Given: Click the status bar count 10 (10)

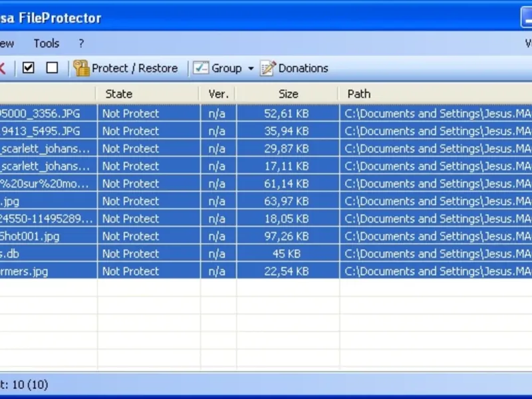Looking at the screenshot, I should pyautogui.click(x=30, y=385).
